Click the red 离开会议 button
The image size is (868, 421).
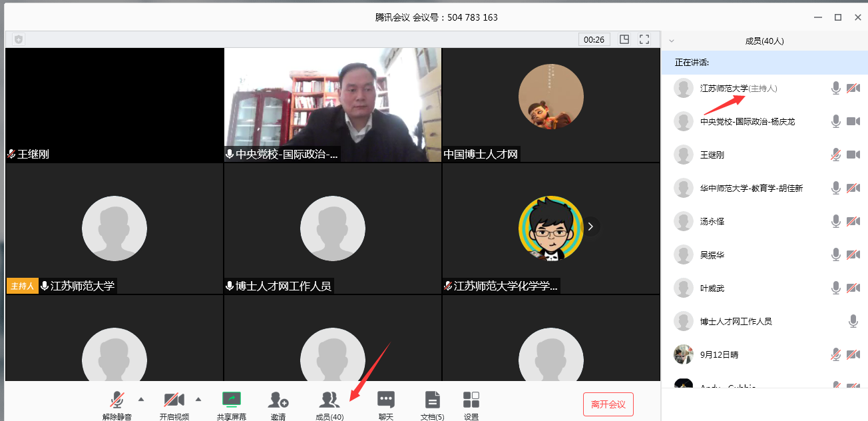[608, 404]
